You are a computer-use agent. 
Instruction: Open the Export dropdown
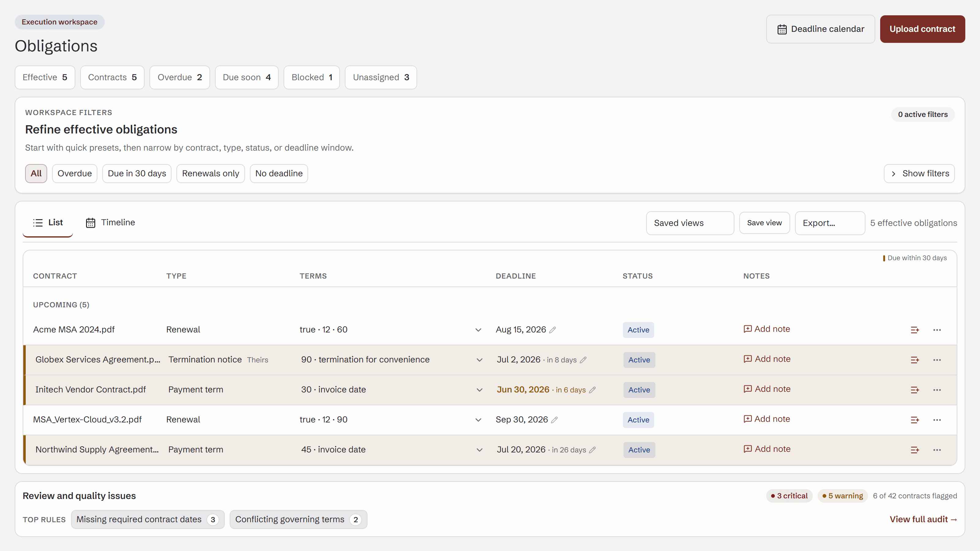[830, 223]
